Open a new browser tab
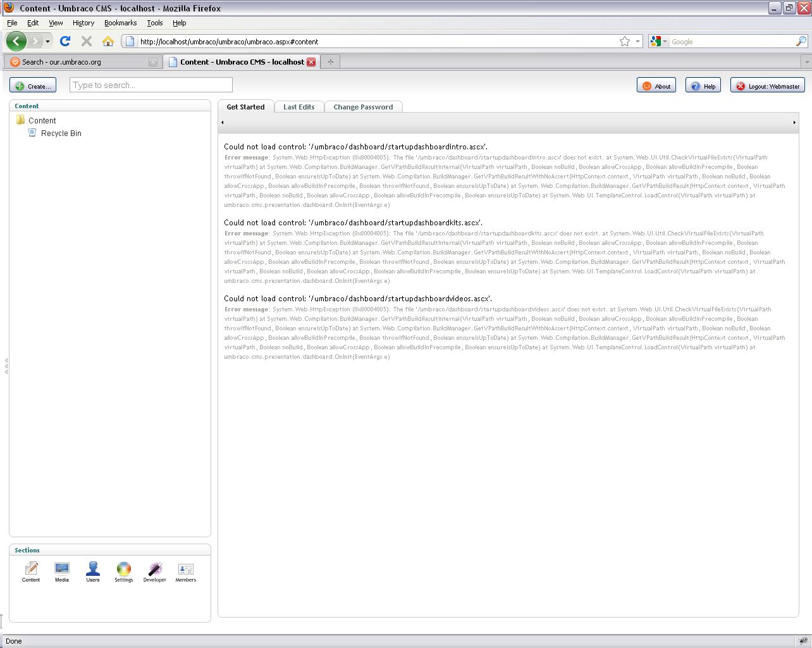 coord(330,62)
